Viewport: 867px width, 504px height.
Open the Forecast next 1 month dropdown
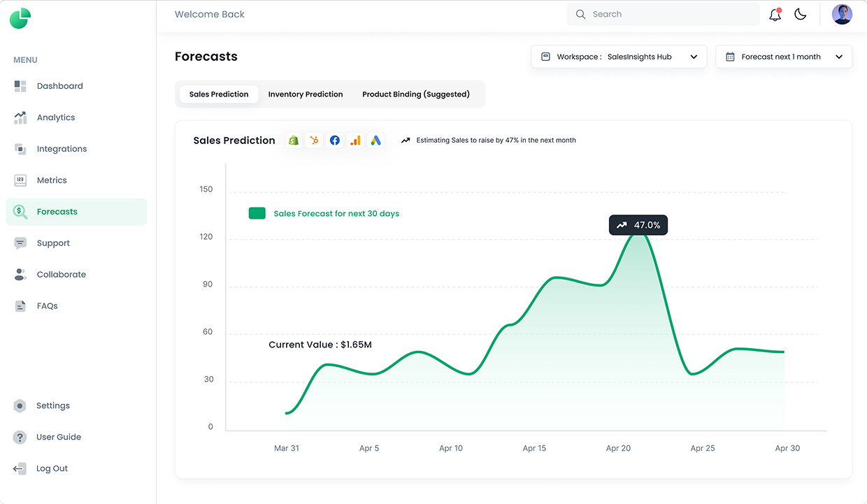(783, 57)
